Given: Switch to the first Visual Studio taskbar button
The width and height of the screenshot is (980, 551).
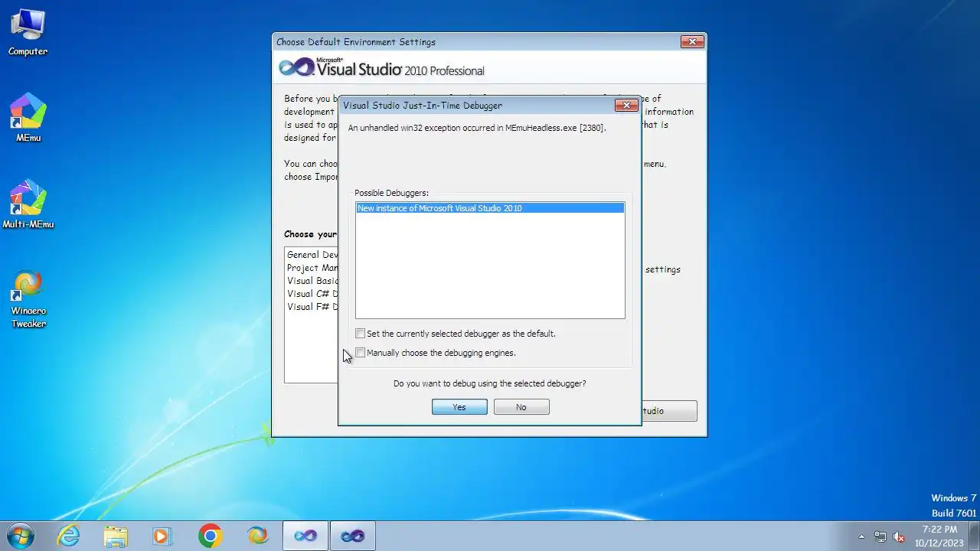Looking at the screenshot, I should click(x=305, y=536).
